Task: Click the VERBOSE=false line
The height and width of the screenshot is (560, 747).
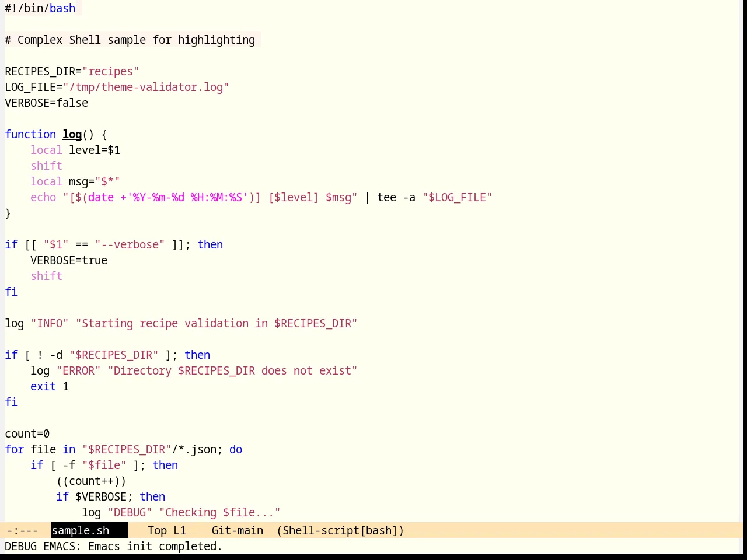Action: pyautogui.click(x=47, y=103)
